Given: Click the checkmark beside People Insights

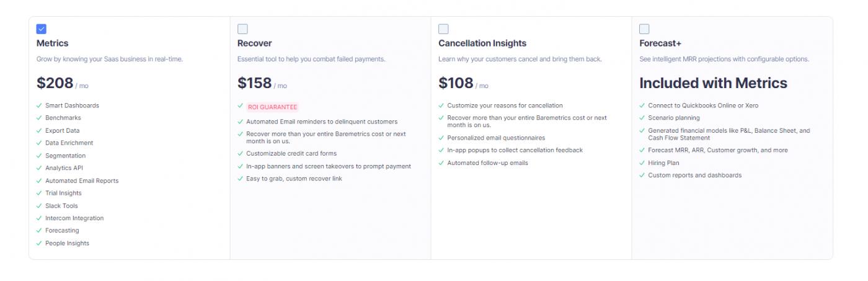Looking at the screenshot, I should pyautogui.click(x=40, y=243).
